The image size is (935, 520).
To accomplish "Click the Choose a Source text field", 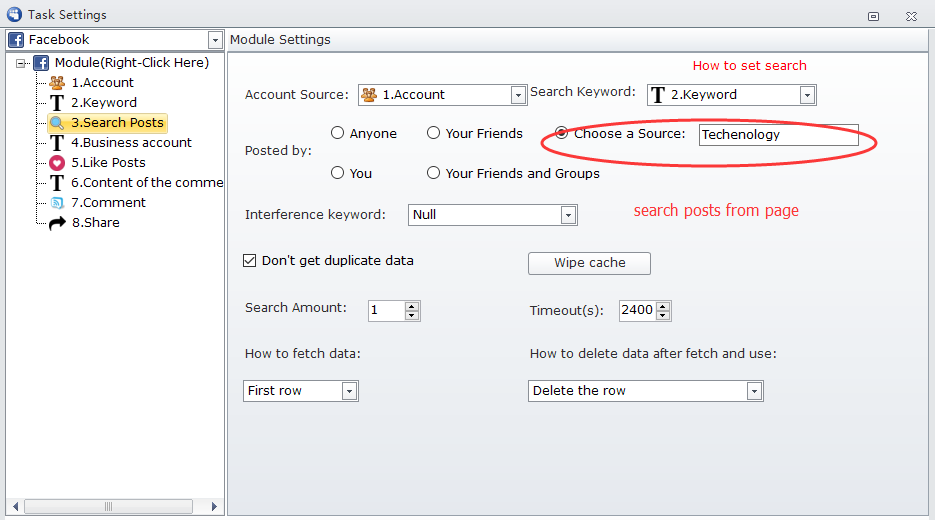I will click(778, 135).
